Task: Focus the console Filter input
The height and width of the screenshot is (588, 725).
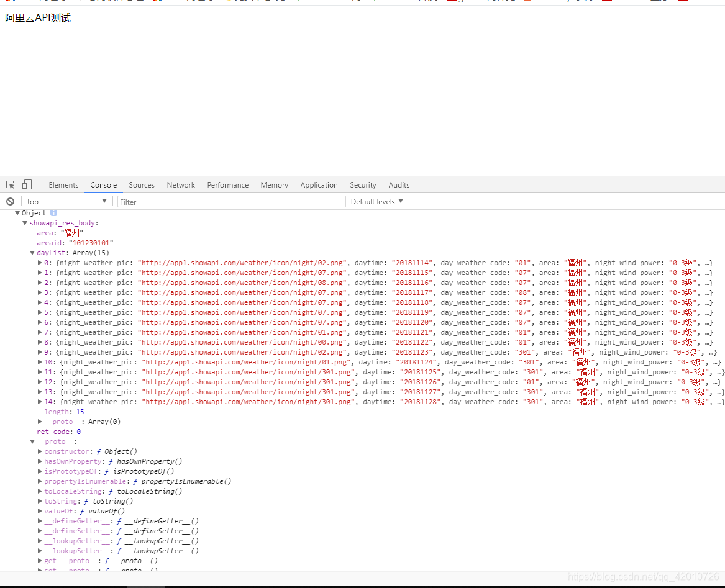Action: point(231,202)
